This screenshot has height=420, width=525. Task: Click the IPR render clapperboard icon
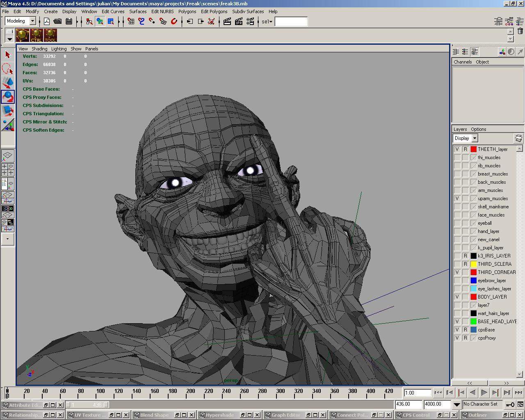coord(239,21)
